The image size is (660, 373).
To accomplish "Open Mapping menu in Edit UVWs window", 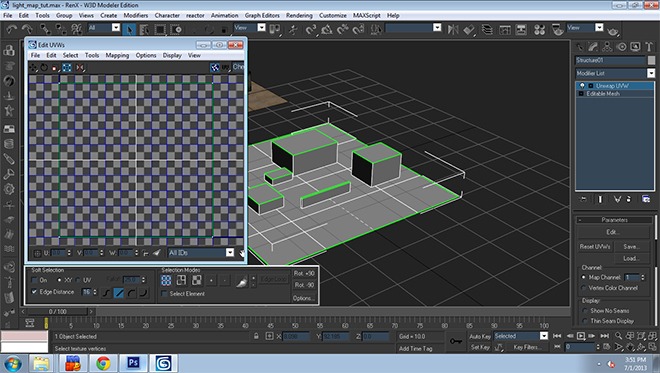I will point(117,55).
